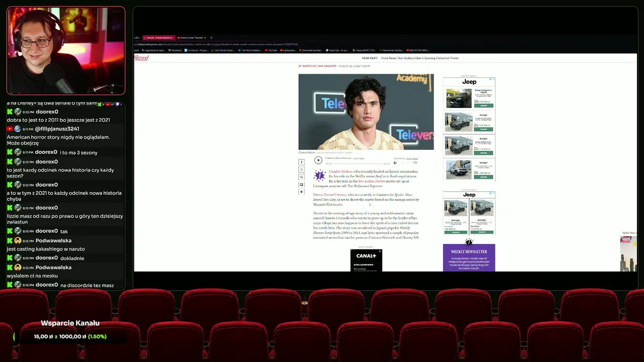
Task: Select chat message 'jest casting kakashiego w naruto'
Action: tap(46, 249)
